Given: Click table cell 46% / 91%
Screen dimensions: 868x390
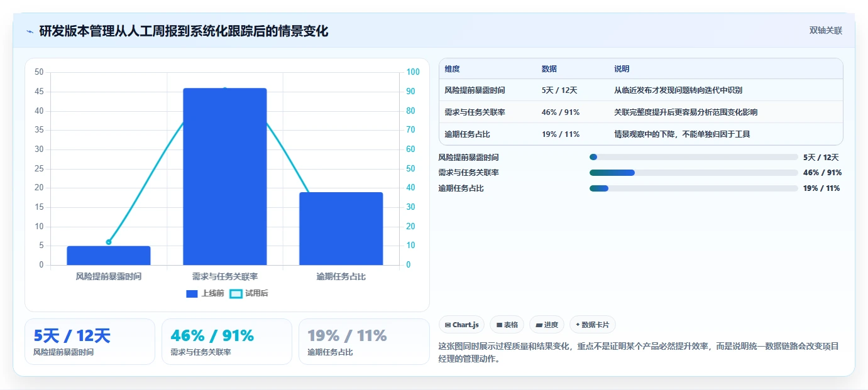Looking at the screenshot, I should pyautogui.click(x=561, y=112).
